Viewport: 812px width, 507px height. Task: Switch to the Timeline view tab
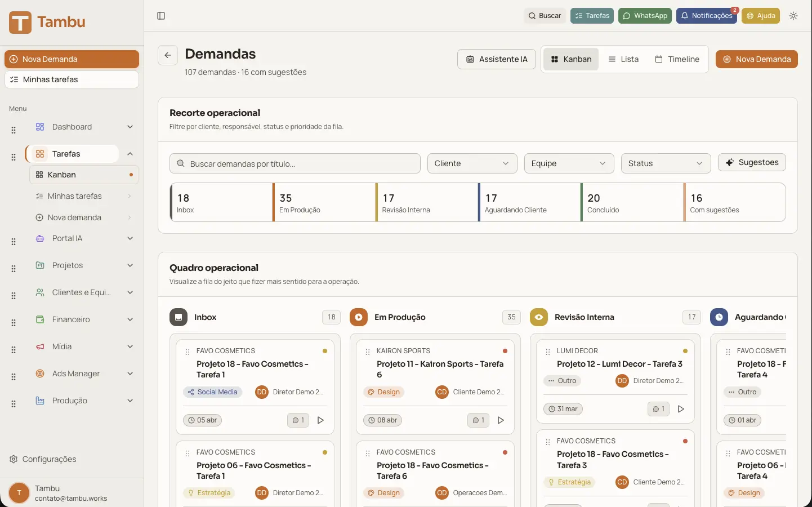pos(676,59)
